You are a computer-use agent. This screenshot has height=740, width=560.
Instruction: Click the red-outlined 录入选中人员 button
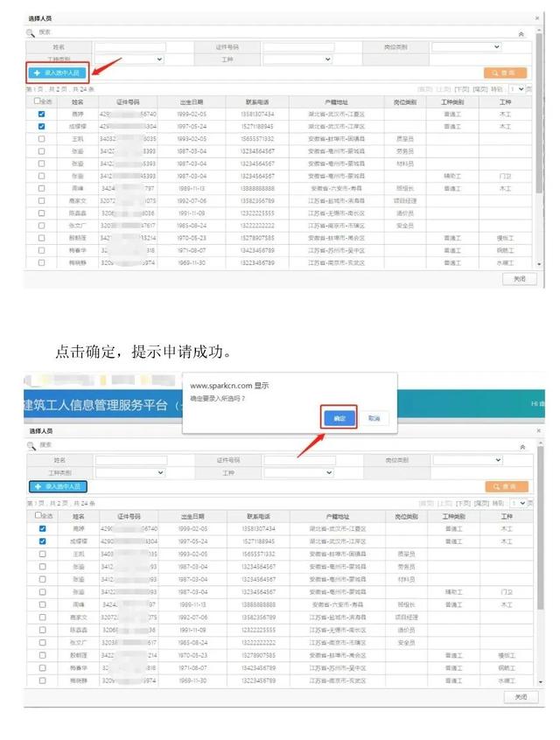(x=58, y=73)
